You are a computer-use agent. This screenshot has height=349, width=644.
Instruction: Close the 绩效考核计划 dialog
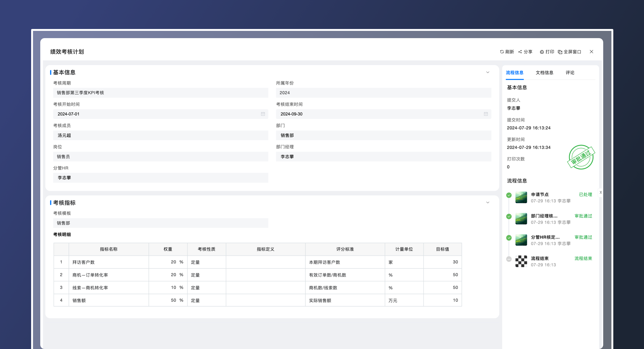(x=591, y=52)
